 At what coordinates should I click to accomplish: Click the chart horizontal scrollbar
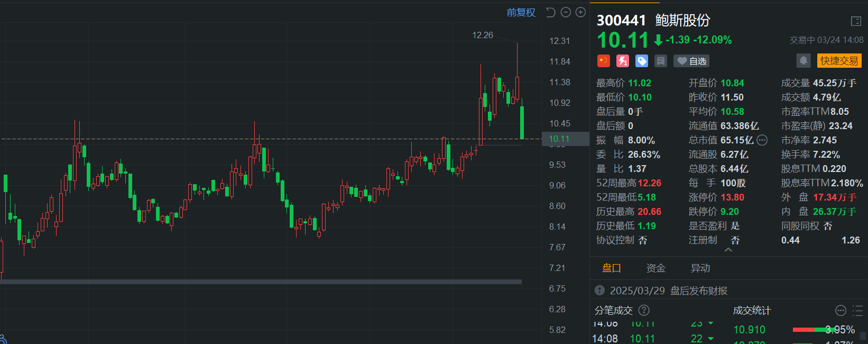261,282
